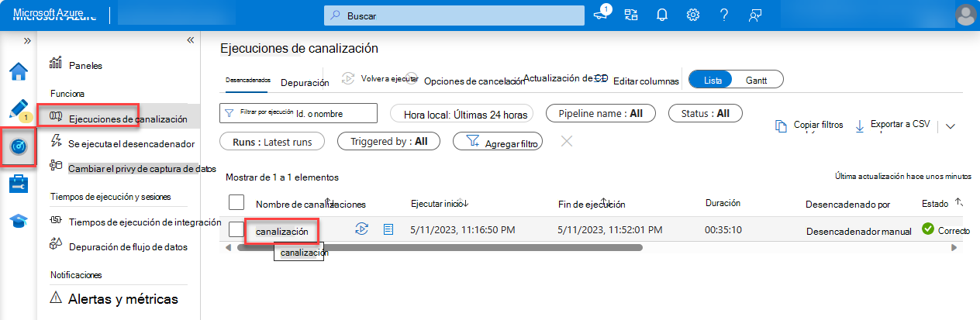
Task: Sort by Fin de ejecución column
Action: [592, 204]
